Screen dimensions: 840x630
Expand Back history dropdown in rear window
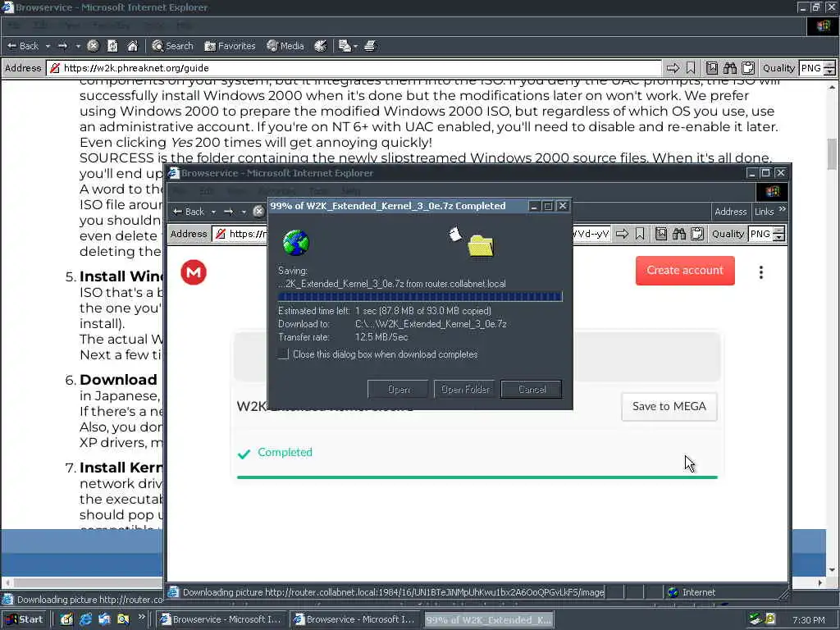pos(48,47)
